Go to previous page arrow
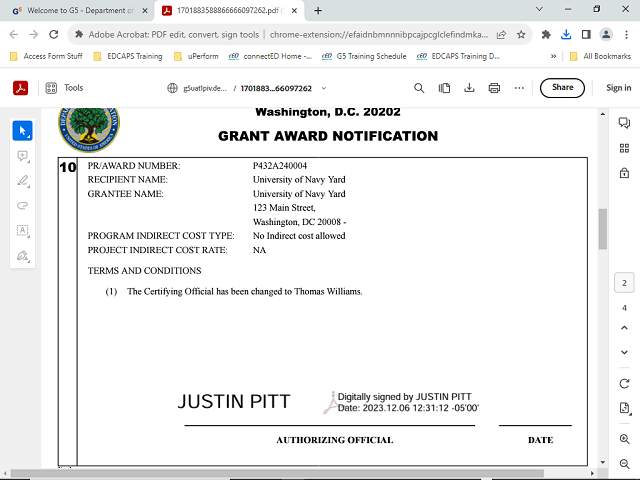 click(624, 328)
